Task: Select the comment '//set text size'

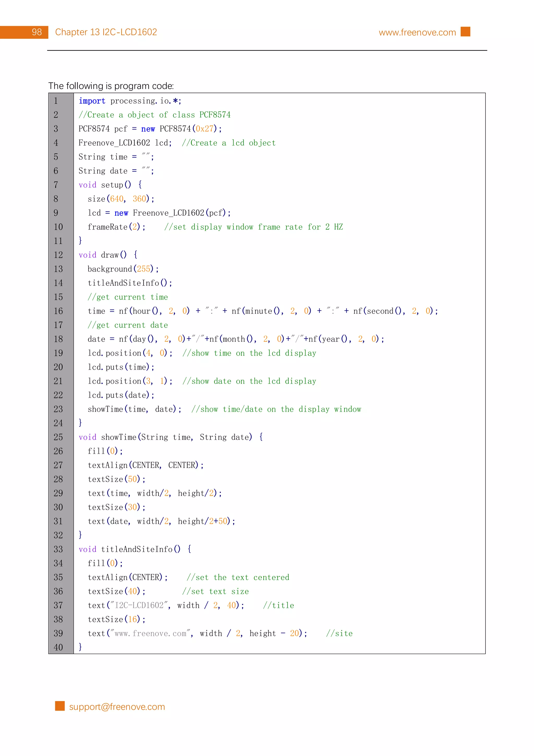Action: tap(216, 591)
